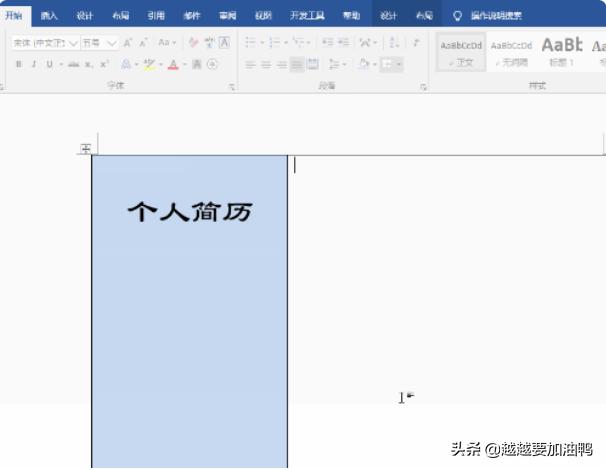Screen dimensions: 606x470
Task: Click the grow font size icon
Action: click(x=130, y=43)
